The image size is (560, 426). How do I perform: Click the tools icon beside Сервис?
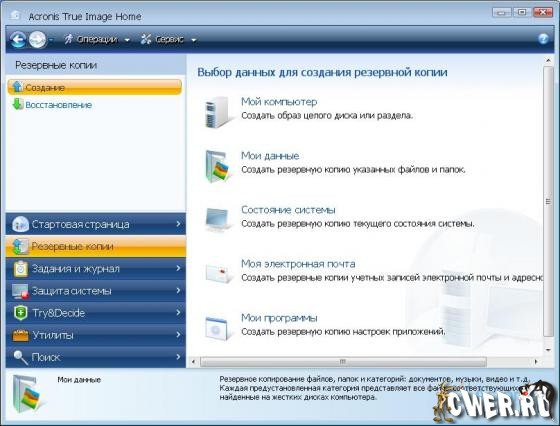point(146,39)
